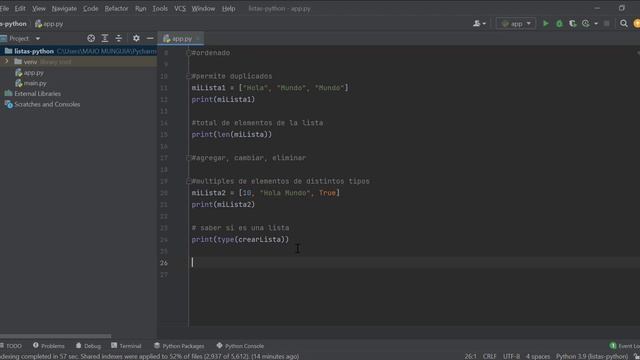Open the Edit menu
640x360 pixels.
pyautogui.click(x=20, y=9)
